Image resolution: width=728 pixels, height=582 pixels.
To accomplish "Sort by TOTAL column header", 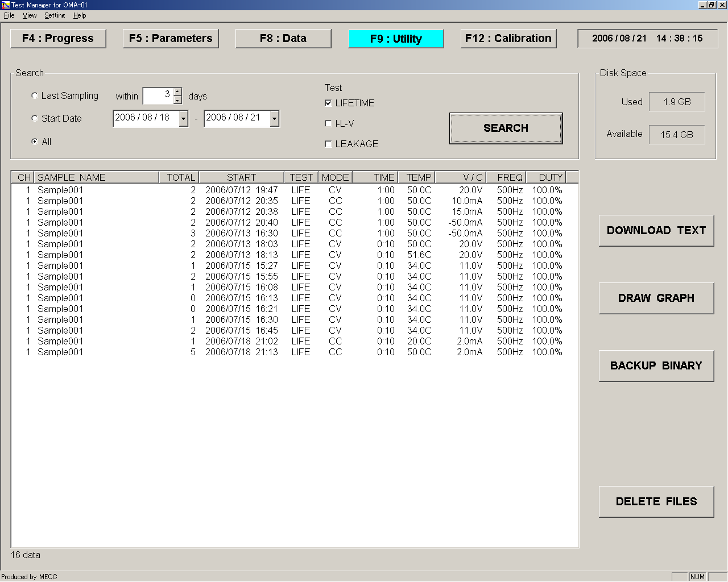I will (x=179, y=177).
